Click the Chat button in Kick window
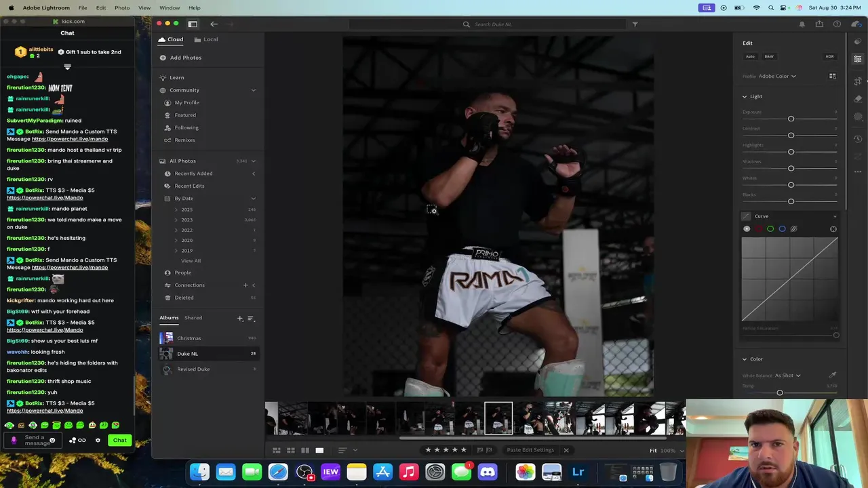 point(120,441)
